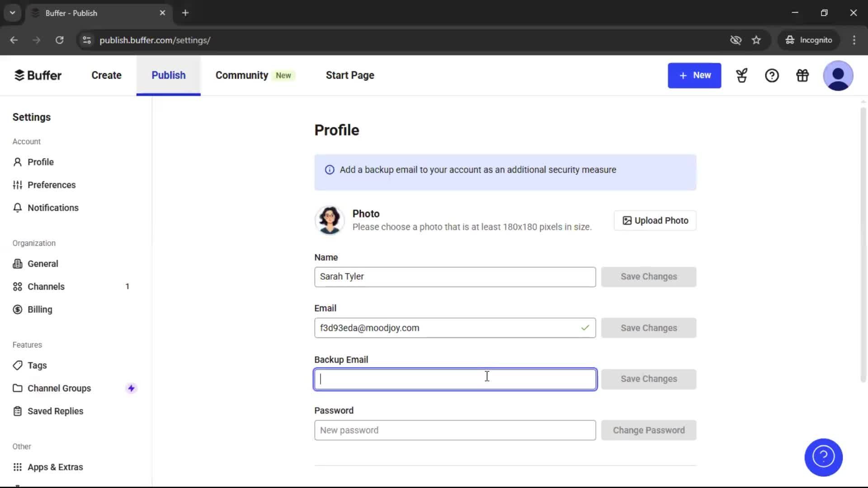868x488 pixels.
Task: Toggle the tracking protection eye icon
Action: click(736, 40)
